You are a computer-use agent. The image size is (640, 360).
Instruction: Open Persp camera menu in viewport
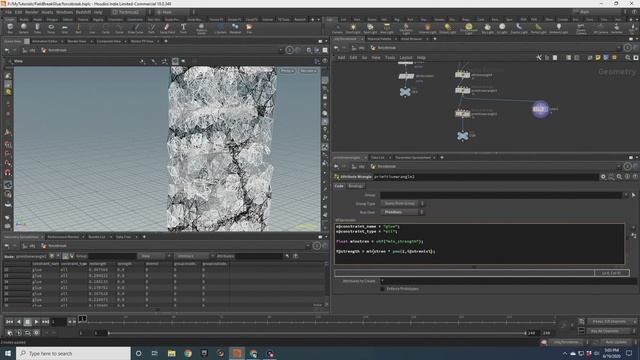pos(287,71)
